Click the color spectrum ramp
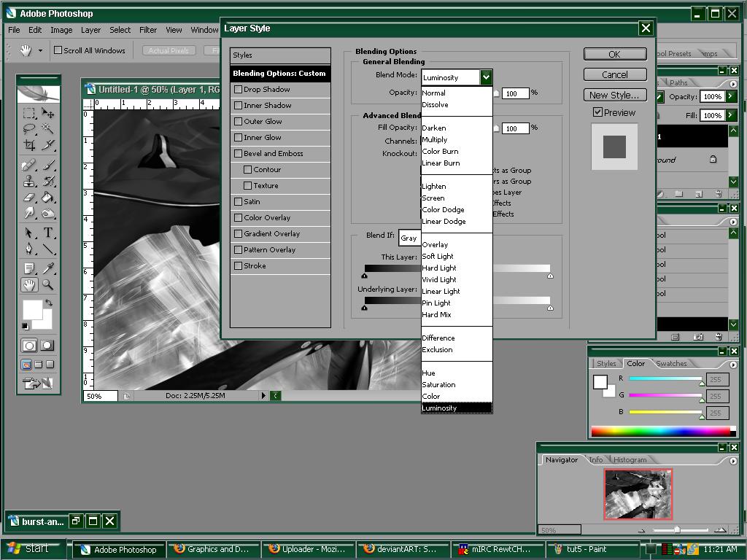Image resolution: width=747 pixels, height=560 pixels. click(x=663, y=432)
